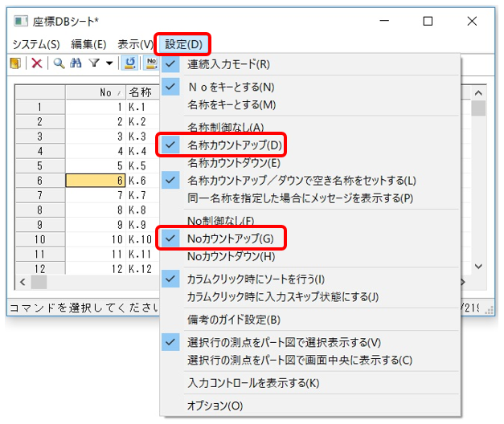This screenshot has width=504, height=424.
Task: Close the 設定(D) menu
Action: coord(183,44)
